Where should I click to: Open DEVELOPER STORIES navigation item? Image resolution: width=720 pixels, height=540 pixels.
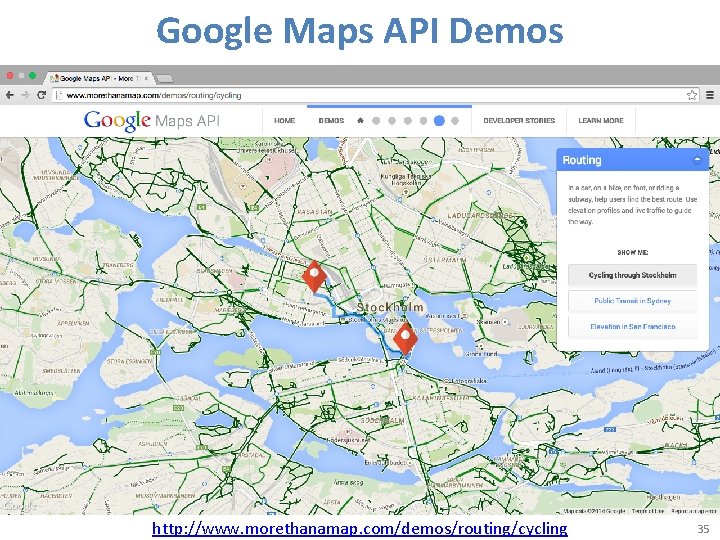pyautogui.click(x=519, y=121)
